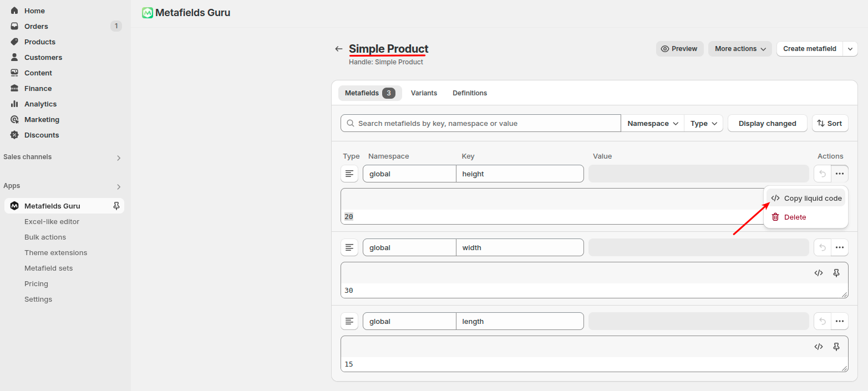This screenshot has width=868, height=391.
Task: Click the value box containing 30
Action: point(595,280)
